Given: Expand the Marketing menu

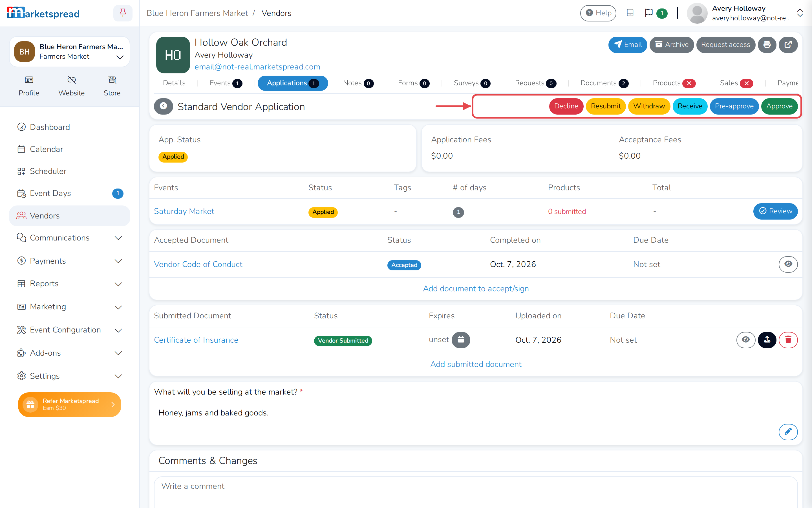Looking at the screenshot, I should pos(70,307).
